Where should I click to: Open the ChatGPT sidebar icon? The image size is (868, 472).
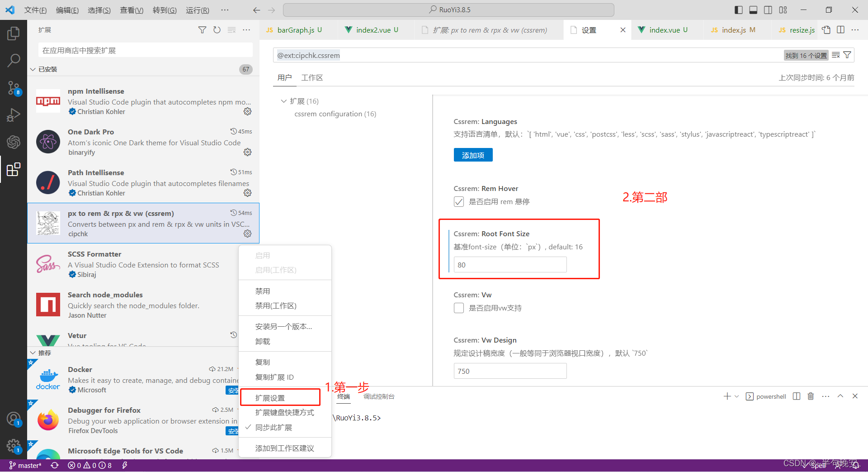(x=14, y=142)
